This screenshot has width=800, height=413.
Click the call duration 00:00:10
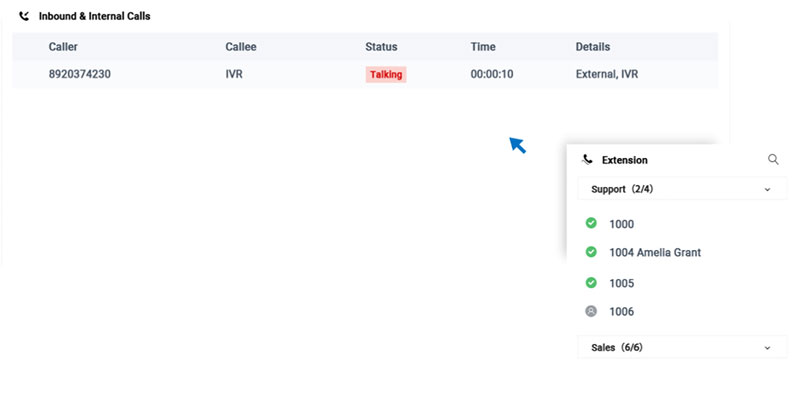click(x=492, y=74)
